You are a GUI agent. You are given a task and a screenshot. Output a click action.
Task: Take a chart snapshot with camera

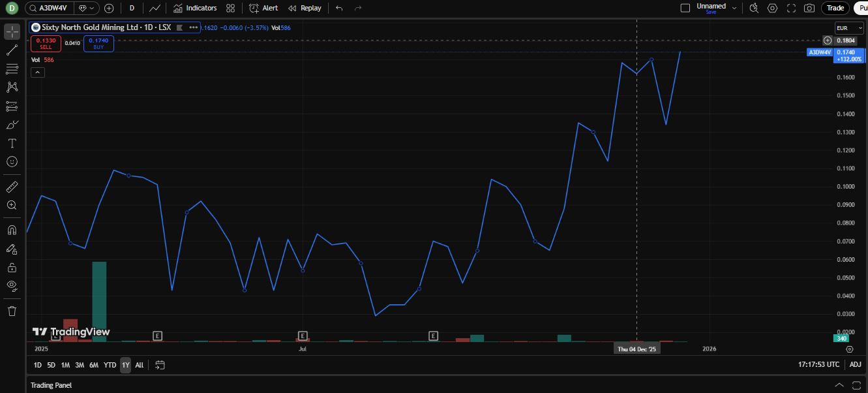pos(809,8)
